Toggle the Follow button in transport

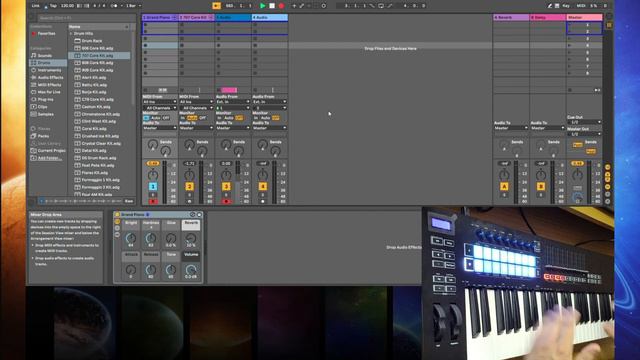[217, 6]
